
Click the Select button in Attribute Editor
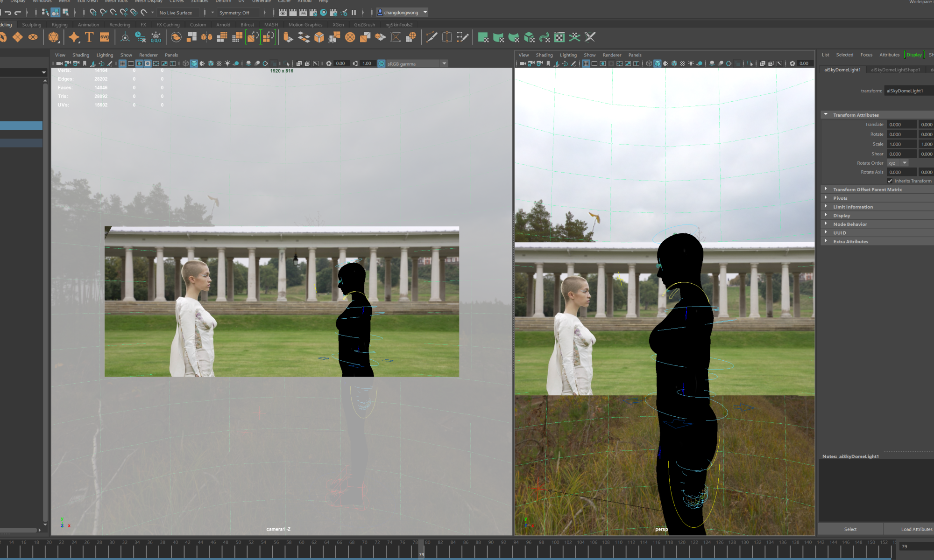pos(850,529)
